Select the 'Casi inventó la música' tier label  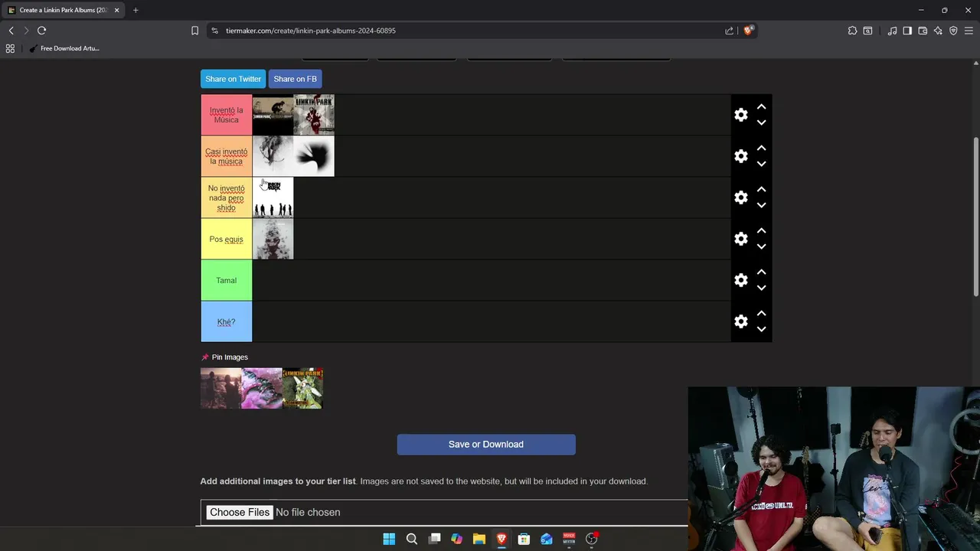click(226, 156)
